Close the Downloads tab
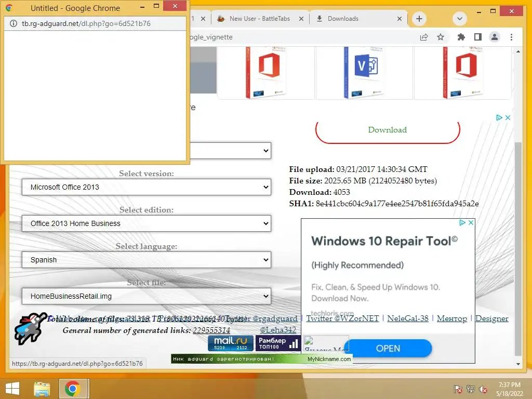 400,19
